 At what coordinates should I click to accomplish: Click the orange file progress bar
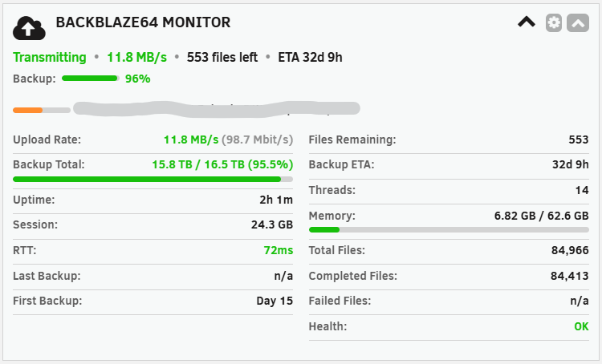[42, 110]
